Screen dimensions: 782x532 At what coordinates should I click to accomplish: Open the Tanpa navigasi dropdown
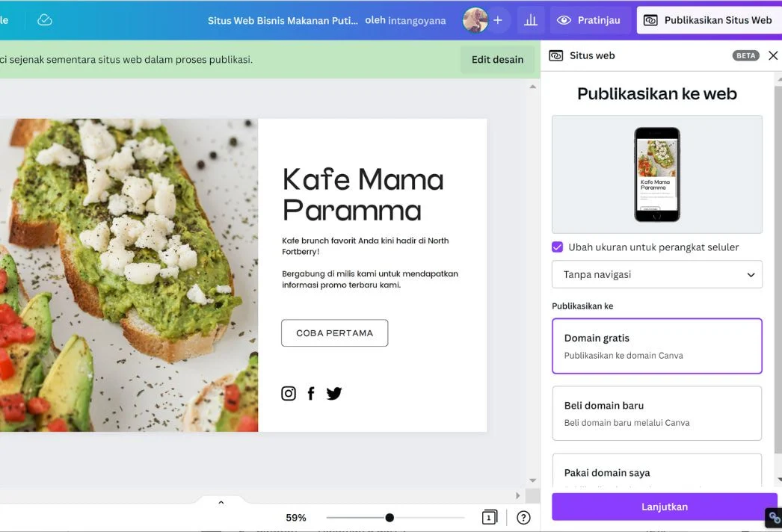coord(657,274)
